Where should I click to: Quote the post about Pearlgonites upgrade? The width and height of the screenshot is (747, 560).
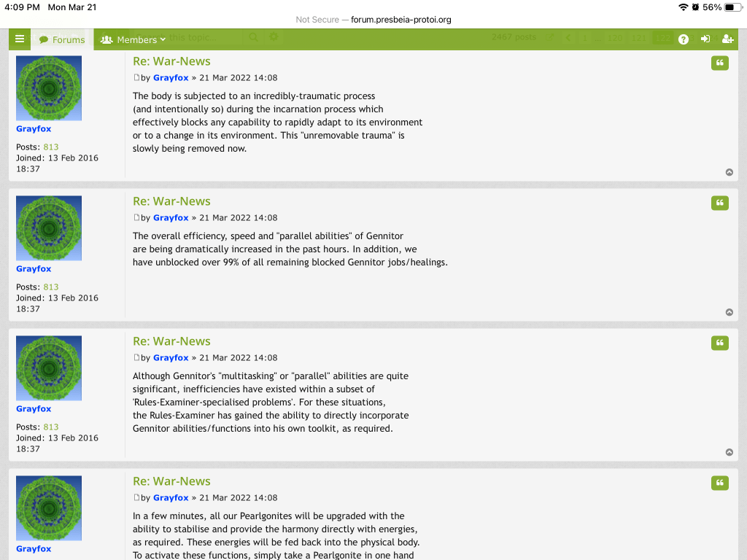[x=719, y=483]
